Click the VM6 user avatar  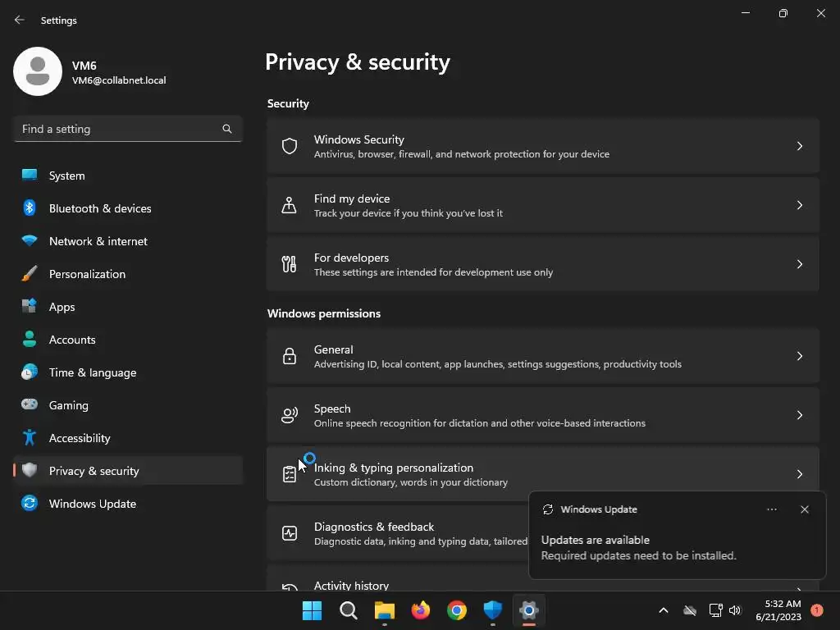point(38,71)
